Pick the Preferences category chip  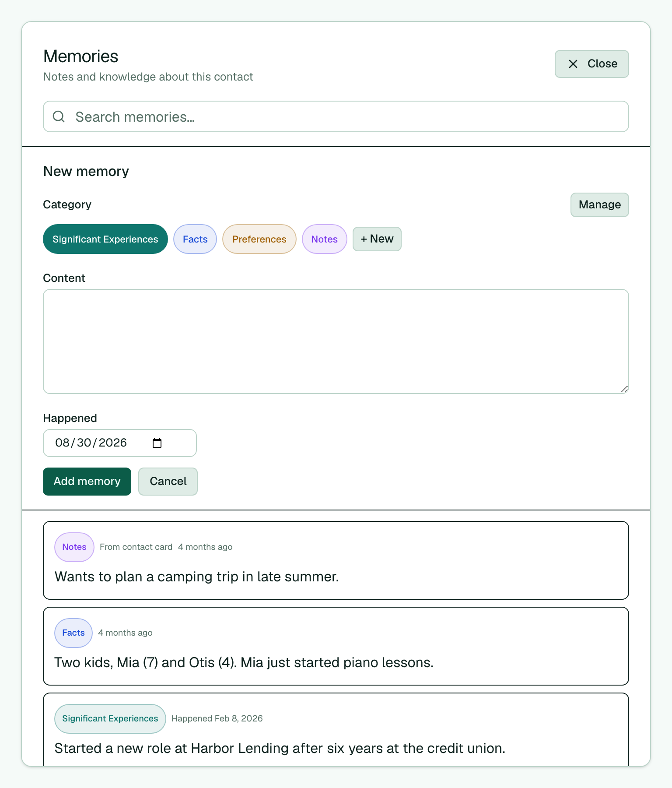tap(259, 239)
